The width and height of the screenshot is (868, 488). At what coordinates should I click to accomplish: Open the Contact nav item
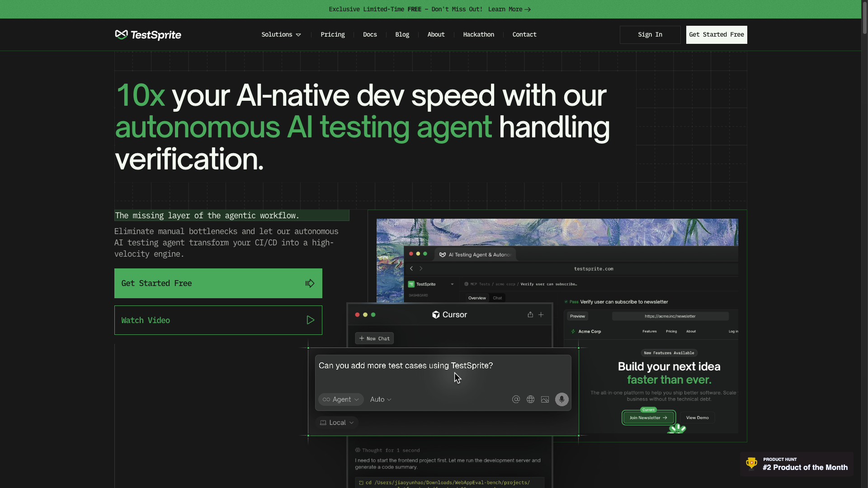[x=524, y=35]
